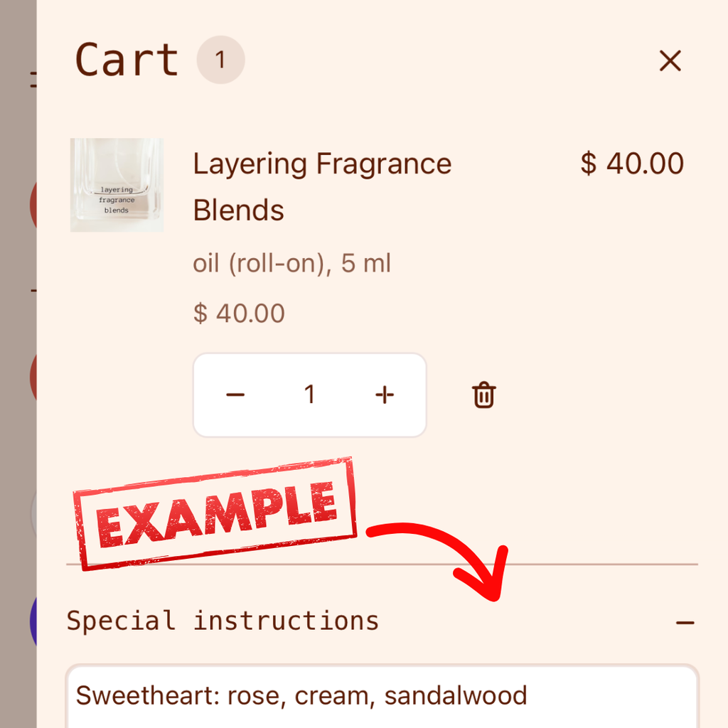Select the plus icon in the quantity stepper
Image resolution: width=728 pixels, height=728 pixels.
click(385, 395)
